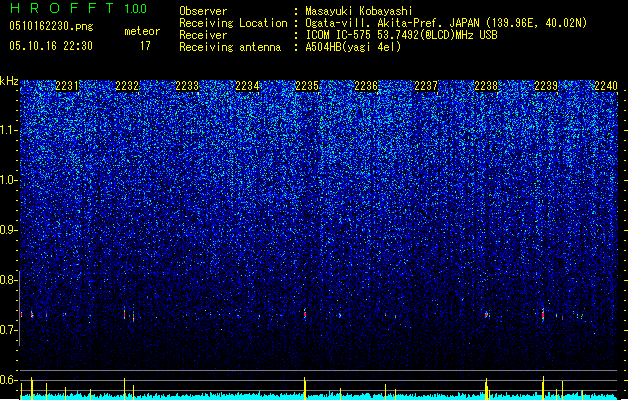Click the 0.8 frequency axis label
This screenshot has width=629, height=400.
click(x=9, y=280)
